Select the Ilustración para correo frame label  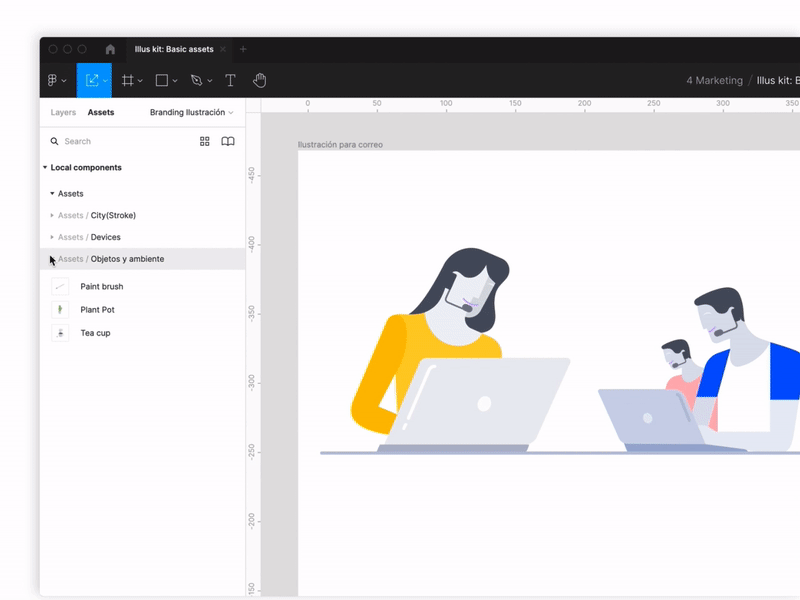coord(340,145)
